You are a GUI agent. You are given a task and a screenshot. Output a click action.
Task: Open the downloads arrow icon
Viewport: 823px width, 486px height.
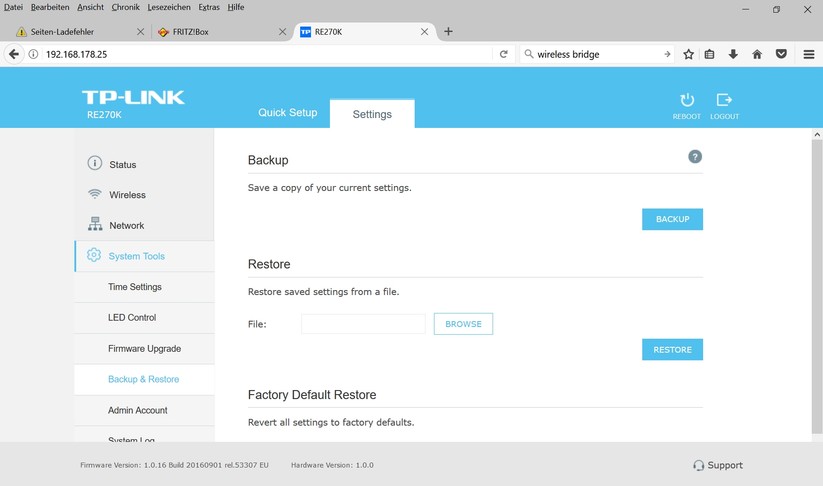[733, 54]
